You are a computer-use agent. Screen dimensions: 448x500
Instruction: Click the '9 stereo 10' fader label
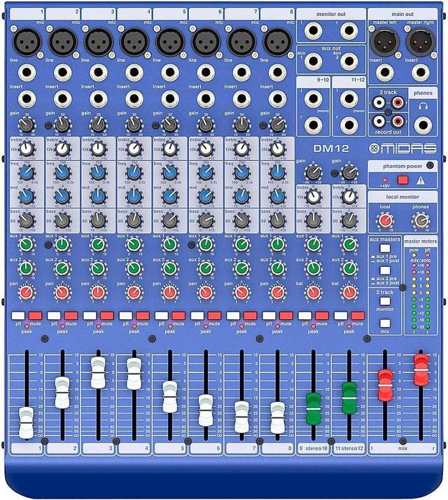[313, 448]
